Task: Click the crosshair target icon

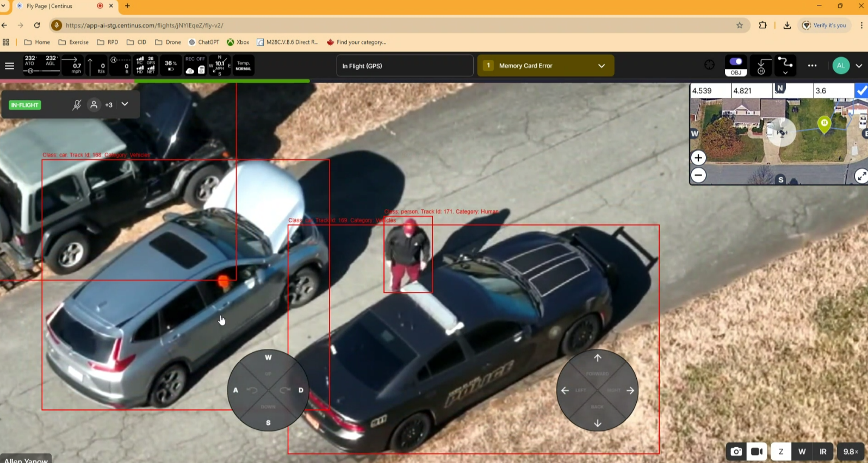Action: coord(709,65)
